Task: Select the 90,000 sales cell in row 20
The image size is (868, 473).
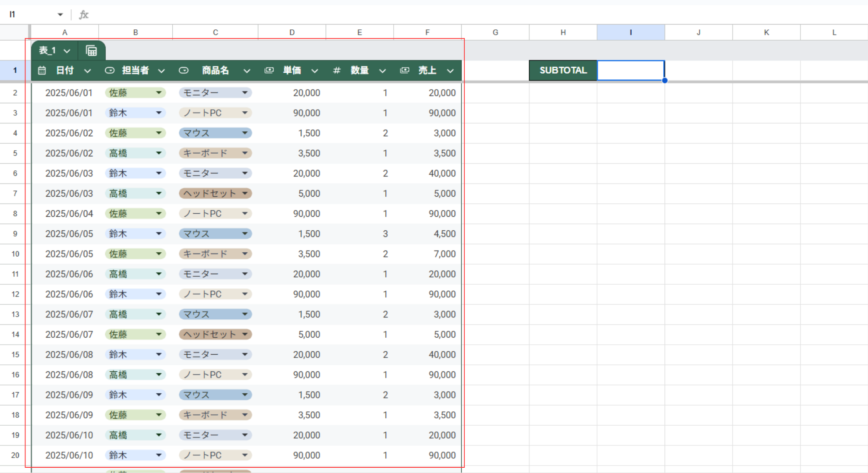Action: [427, 455]
